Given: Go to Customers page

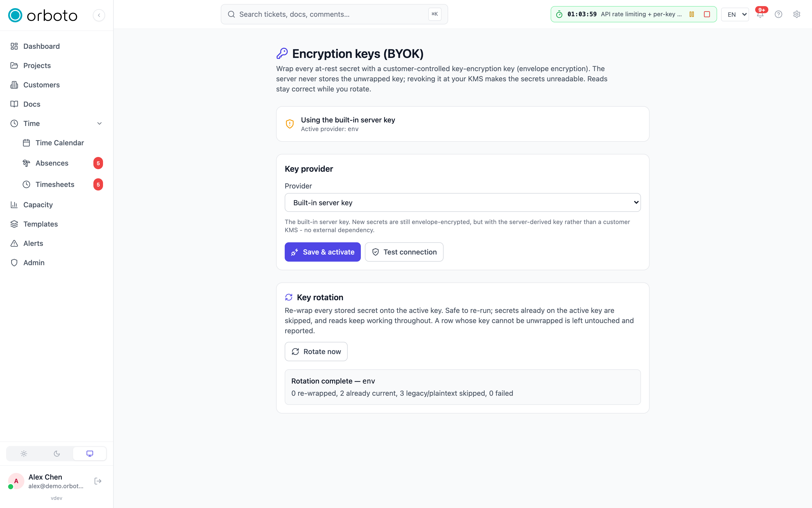Looking at the screenshot, I should [x=56, y=85].
